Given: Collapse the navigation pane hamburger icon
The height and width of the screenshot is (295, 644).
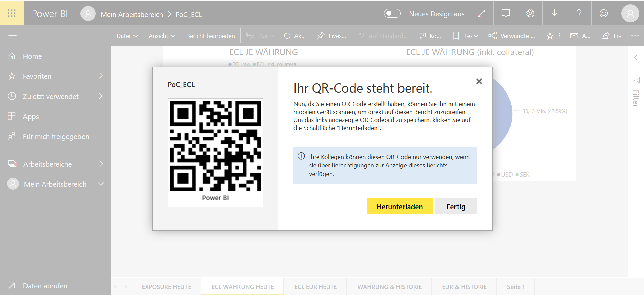Looking at the screenshot, I should [x=12, y=36].
